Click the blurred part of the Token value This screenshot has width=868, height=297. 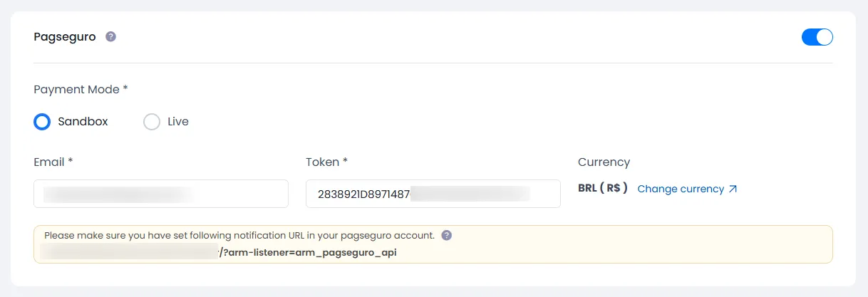tap(470, 194)
